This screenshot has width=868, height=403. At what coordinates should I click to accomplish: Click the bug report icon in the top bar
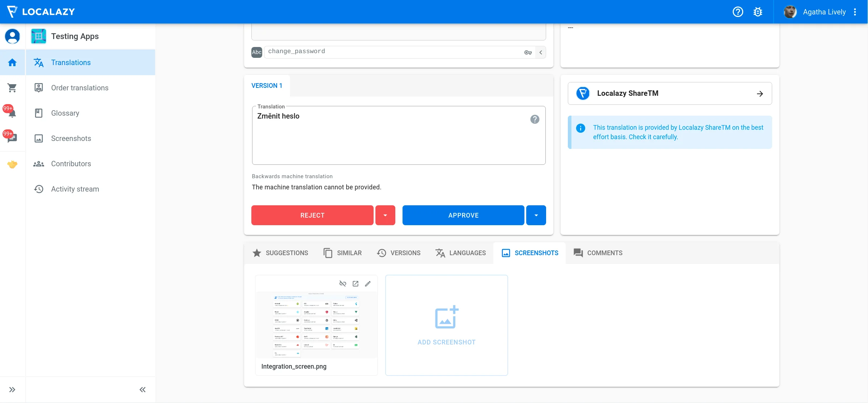[x=758, y=12]
